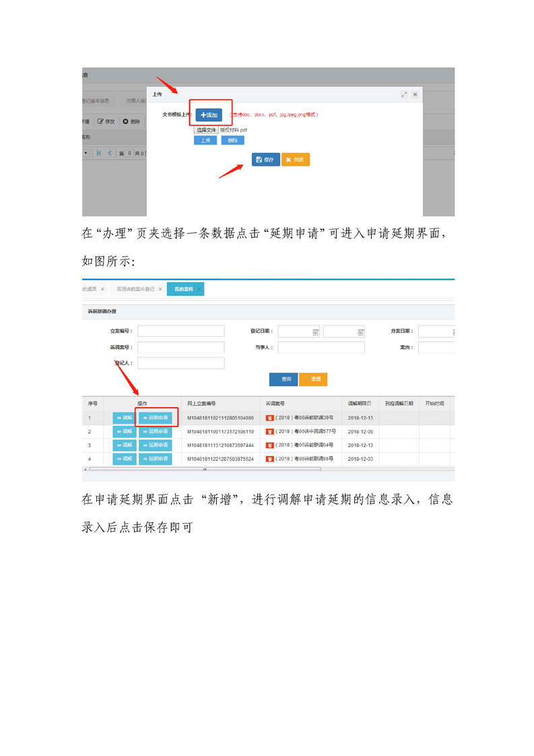Click the 分案日期 date field
The height and width of the screenshot is (756, 534).
pyautogui.click(x=436, y=331)
